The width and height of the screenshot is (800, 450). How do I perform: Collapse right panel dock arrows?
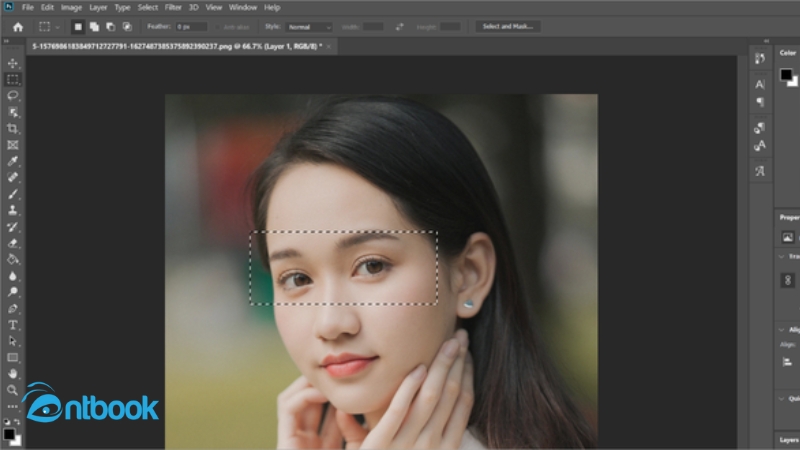766,41
